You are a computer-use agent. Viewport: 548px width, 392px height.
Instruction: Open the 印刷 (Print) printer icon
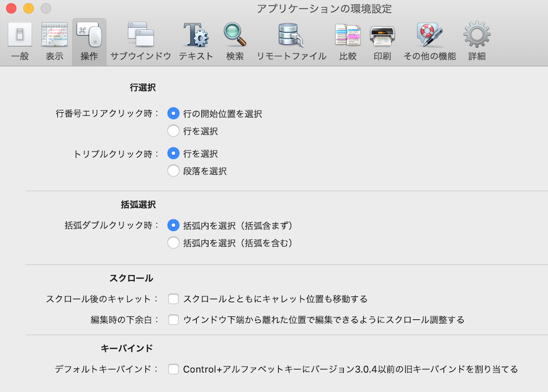[382, 35]
